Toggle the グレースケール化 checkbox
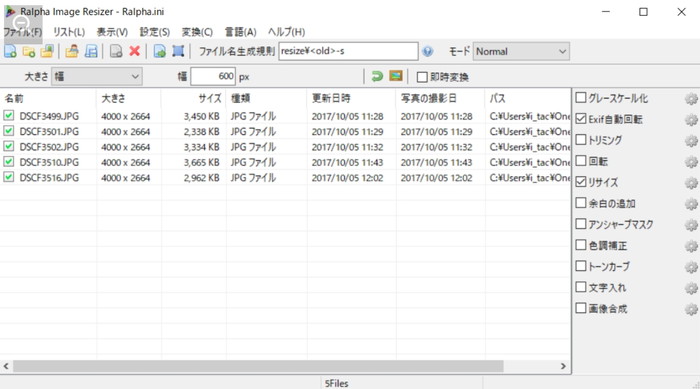 click(x=581, y=98)
